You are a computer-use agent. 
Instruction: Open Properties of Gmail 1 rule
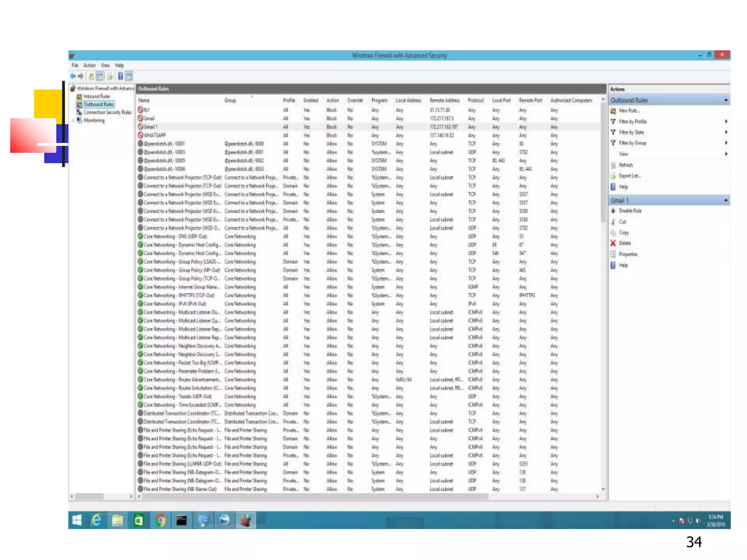[628, 254]
